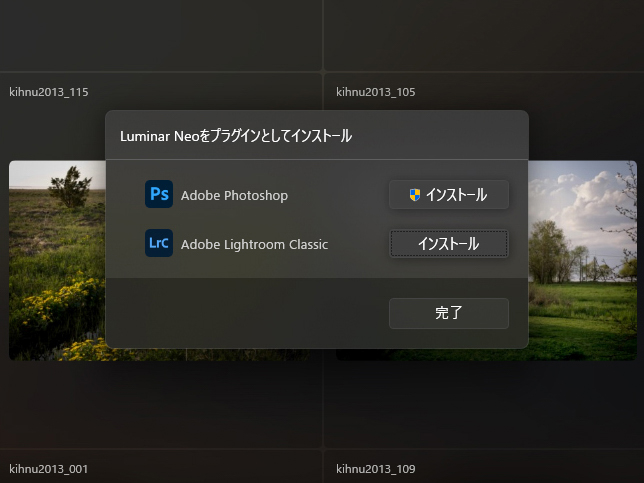Install the plugin for Adobe Lightroom Classic

[449, 244]
